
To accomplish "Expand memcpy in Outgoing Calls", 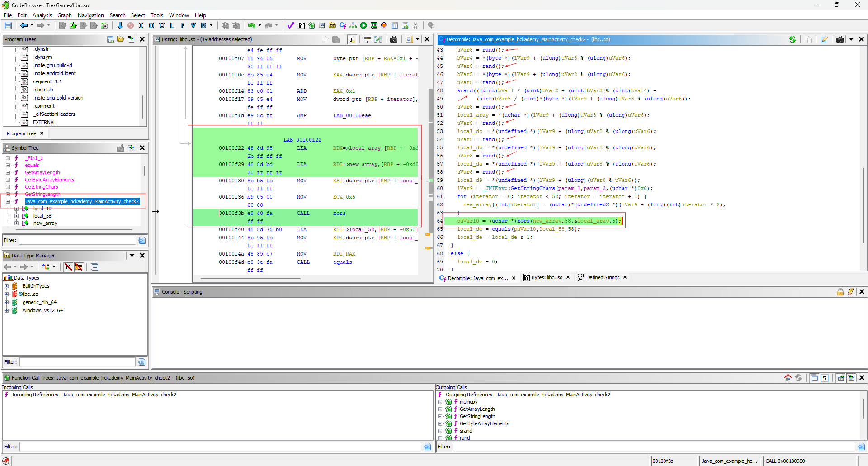I will click(x=440, y=402).
